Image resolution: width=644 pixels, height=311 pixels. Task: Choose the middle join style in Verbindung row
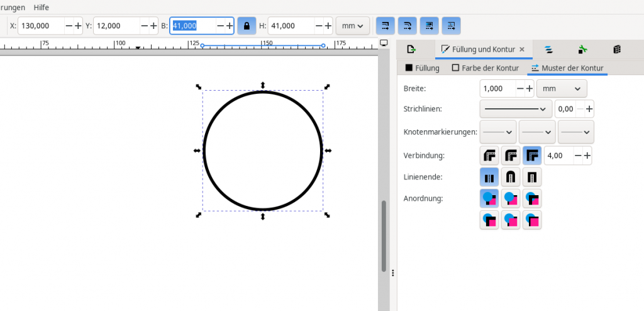(511, 155)
